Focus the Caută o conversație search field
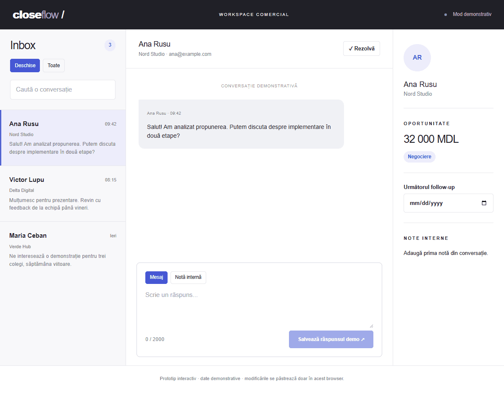504x420 pixels. 63,89
